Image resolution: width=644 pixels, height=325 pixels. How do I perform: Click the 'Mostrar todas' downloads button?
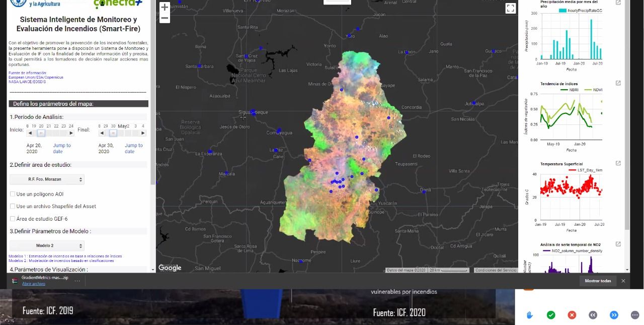(598, 281)
